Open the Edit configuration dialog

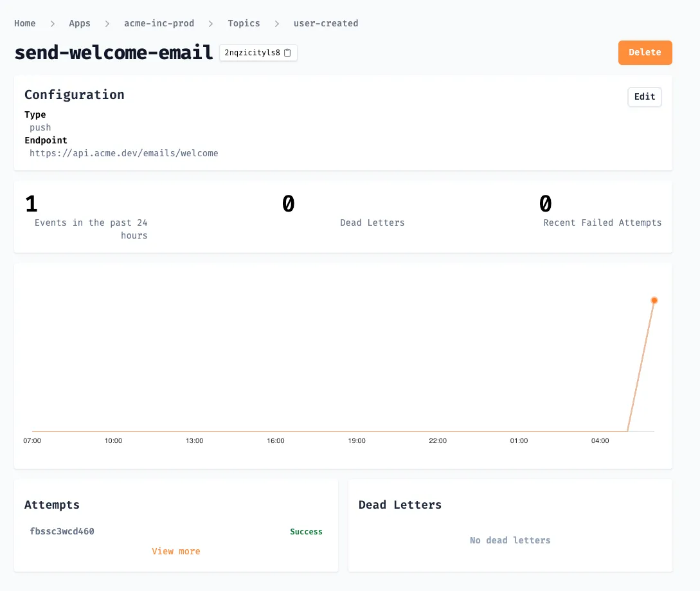click(x=644, y=96)
